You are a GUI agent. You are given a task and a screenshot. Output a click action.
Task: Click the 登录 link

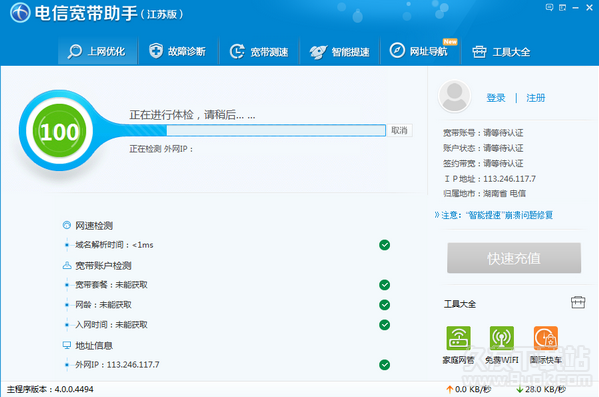(495, 98)
